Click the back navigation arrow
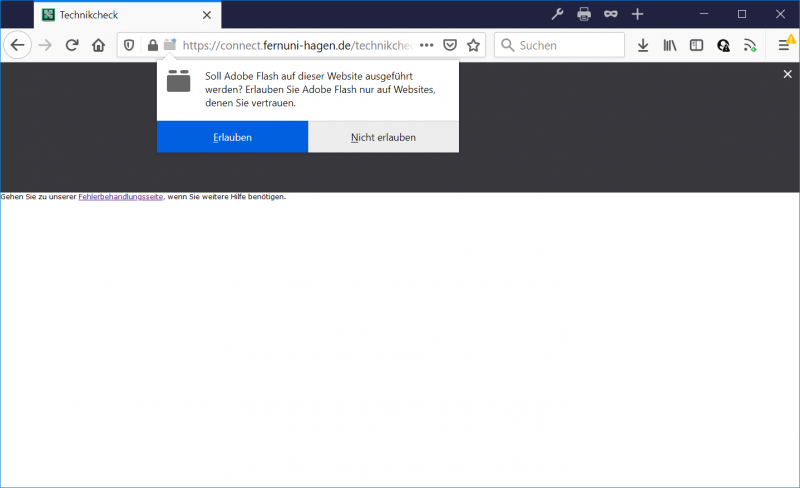The height and width of the screenshot is (488, 800). [17, 45]
